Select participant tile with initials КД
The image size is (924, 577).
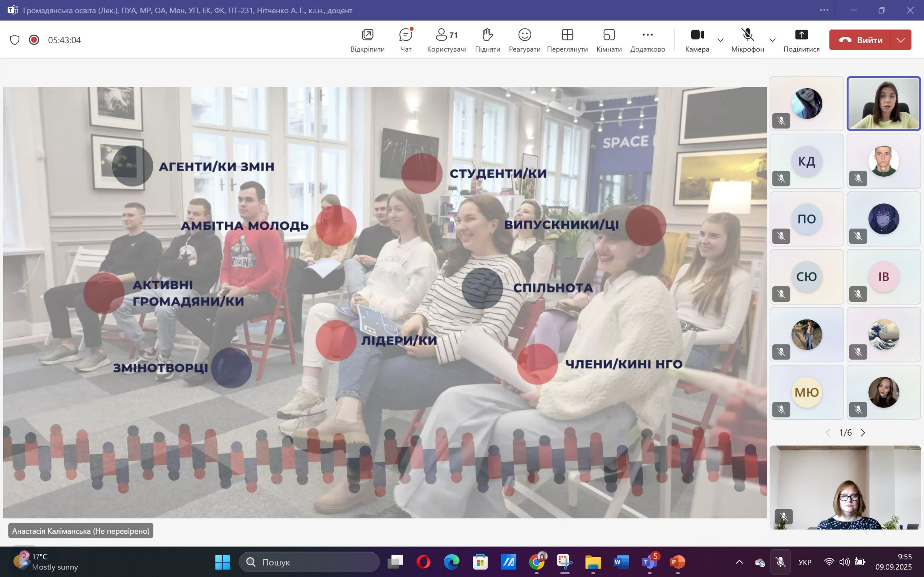[806, 161]
